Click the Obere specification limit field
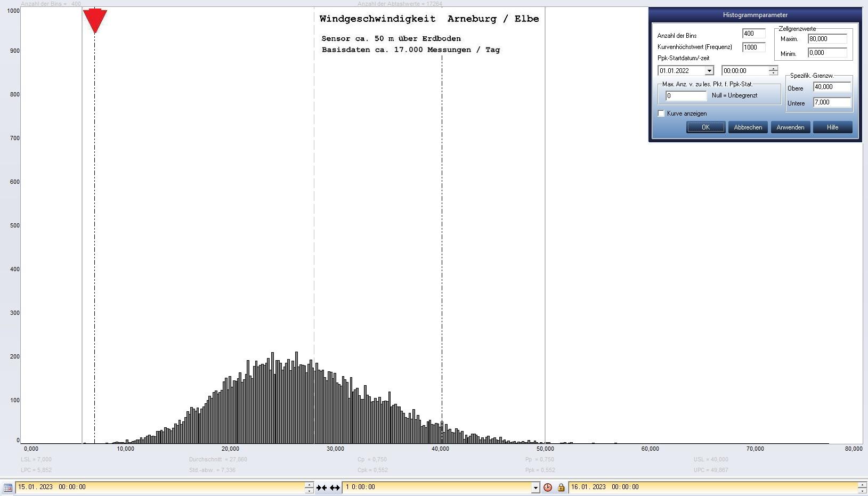The height and width of the screenshot is (496, 868). (x=831, y=87)
